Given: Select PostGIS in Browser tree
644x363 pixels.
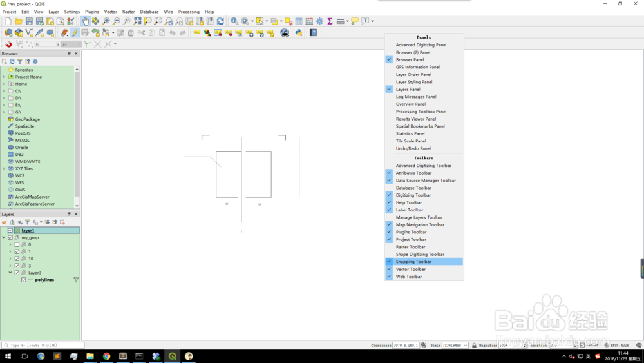Looking at the screenshot, I should click(x=23, y=133).
